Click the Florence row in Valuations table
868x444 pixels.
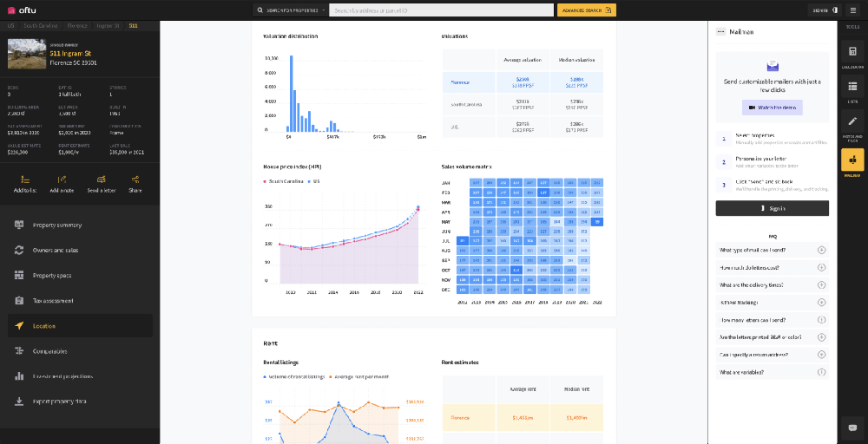coord(523,82)
